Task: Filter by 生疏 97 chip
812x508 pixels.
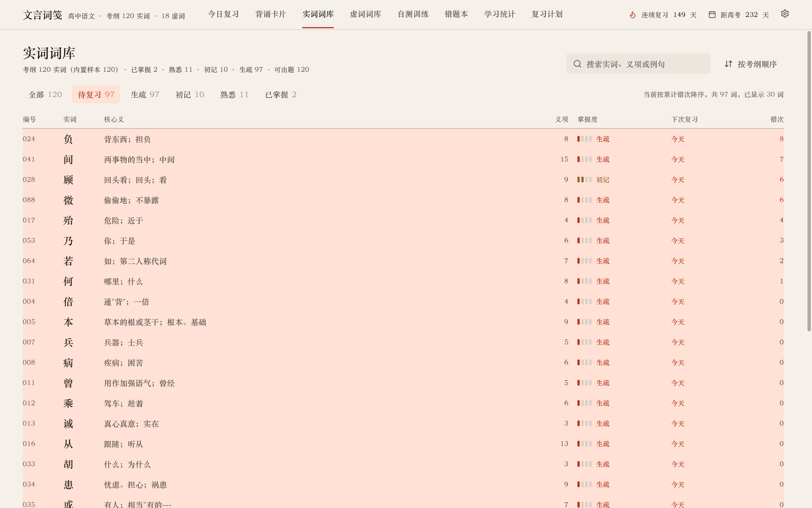Action: pos(145,95)
